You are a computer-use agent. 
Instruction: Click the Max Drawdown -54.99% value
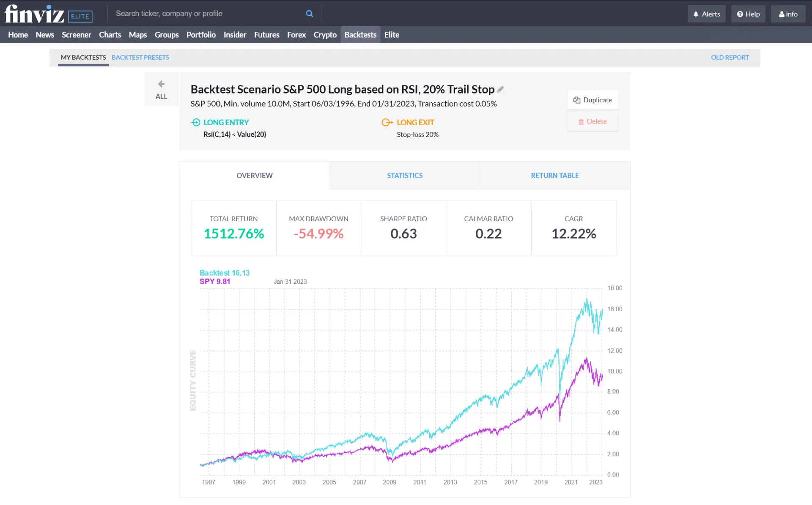pyautogui.click(x=318, y=233)
